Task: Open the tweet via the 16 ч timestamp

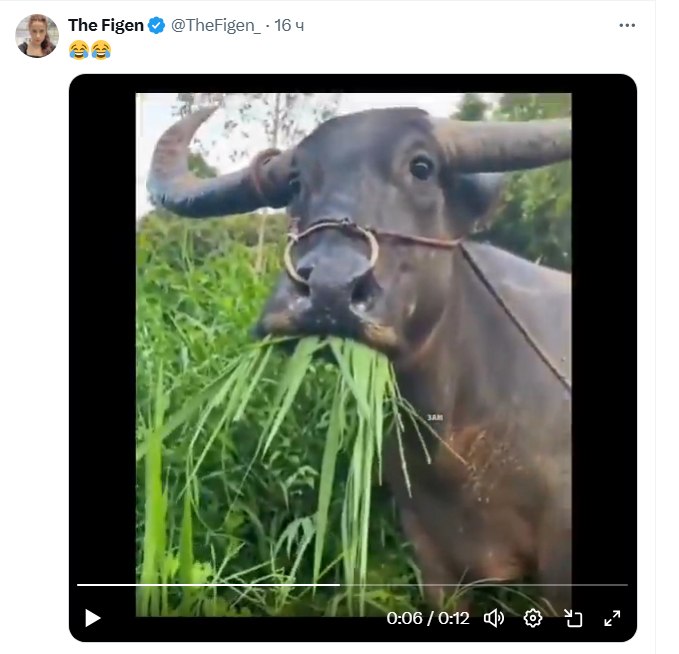Action: tap(289, 26)
